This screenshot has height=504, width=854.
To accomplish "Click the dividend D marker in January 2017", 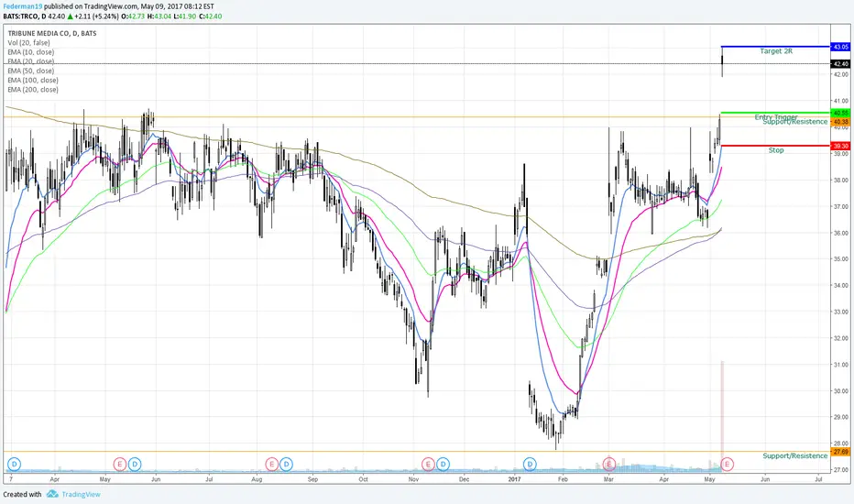I will [530, 465].
